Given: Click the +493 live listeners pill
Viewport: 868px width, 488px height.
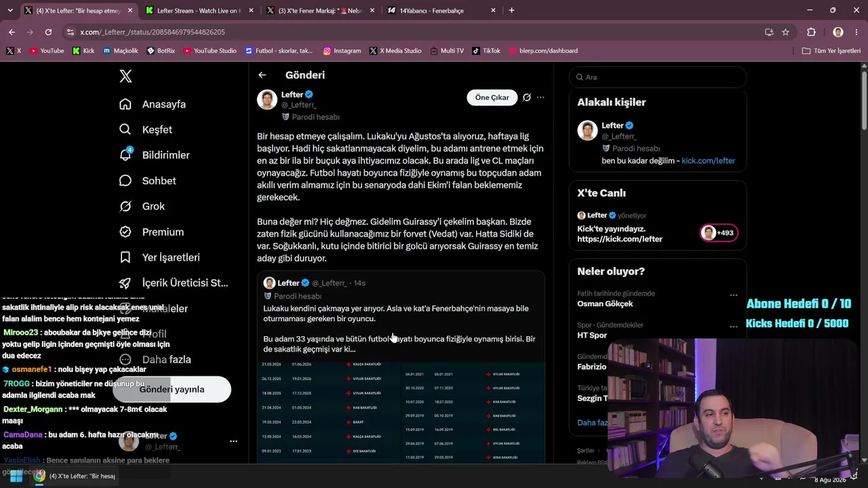Looking at the screenshot, I should tap(719, 233).
